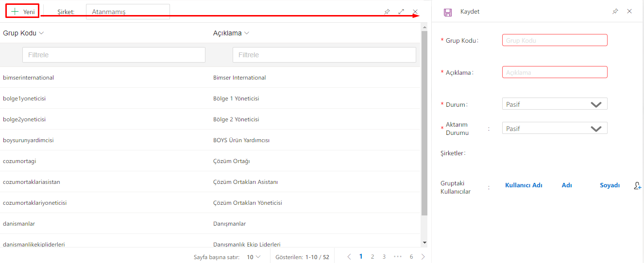Click the add user icon in Gruptaki Kullanıcılar
Viewport: 644px width, 263px height.
pyautogui.click(x=638, y=185)
